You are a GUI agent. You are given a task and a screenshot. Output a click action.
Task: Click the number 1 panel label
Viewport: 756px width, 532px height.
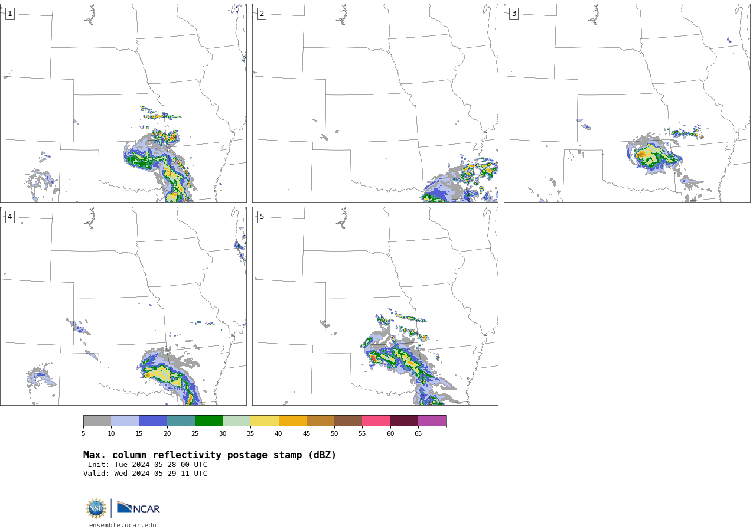[x=9, y=14]
